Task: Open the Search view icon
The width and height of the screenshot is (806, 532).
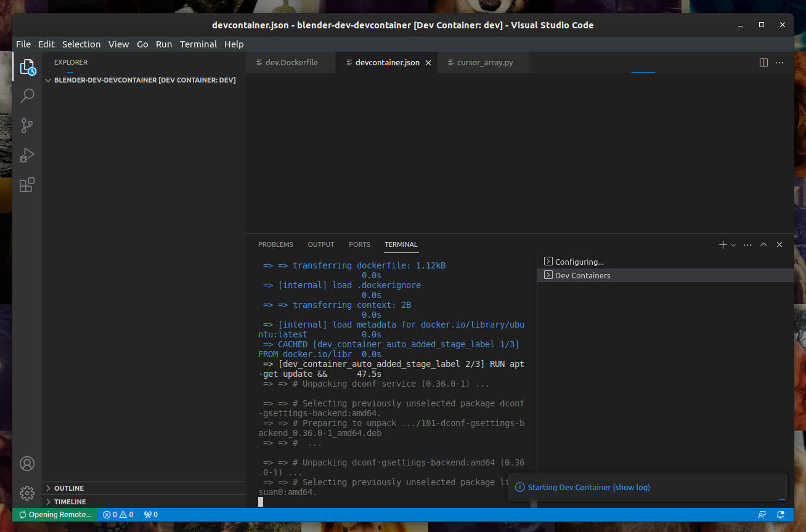Action: coord(27,96)
